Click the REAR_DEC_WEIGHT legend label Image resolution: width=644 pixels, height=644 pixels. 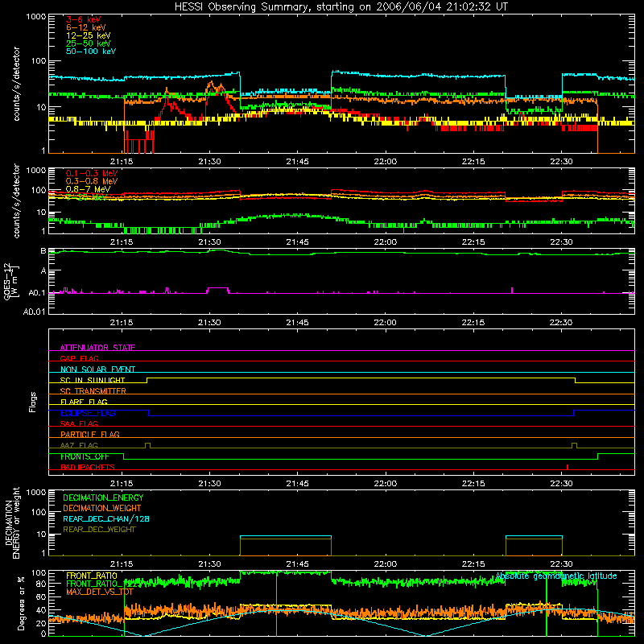coord(99,530)
